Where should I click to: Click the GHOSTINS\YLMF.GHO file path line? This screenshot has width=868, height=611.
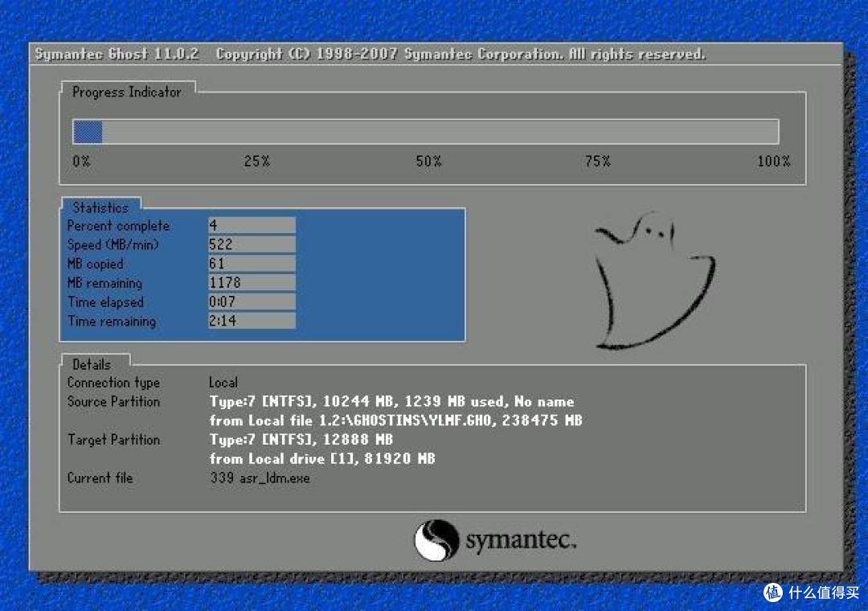pyautogui.click(x=395, y=420)
